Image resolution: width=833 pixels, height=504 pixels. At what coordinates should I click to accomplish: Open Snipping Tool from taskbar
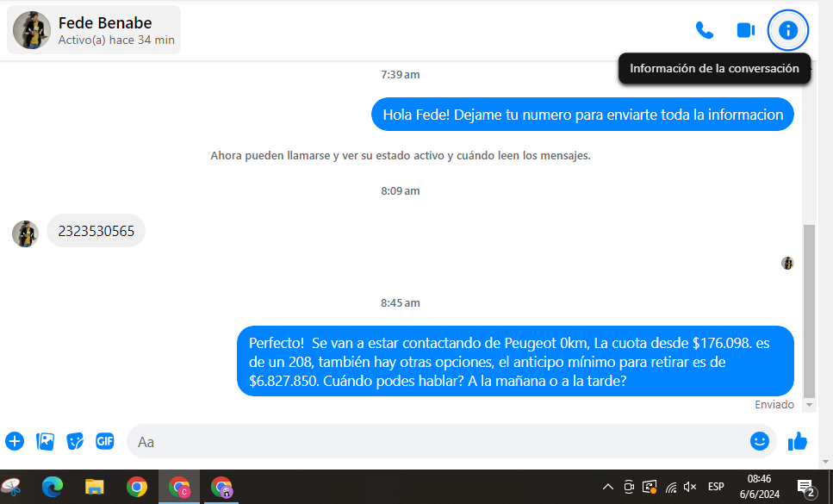coord(11,487)
